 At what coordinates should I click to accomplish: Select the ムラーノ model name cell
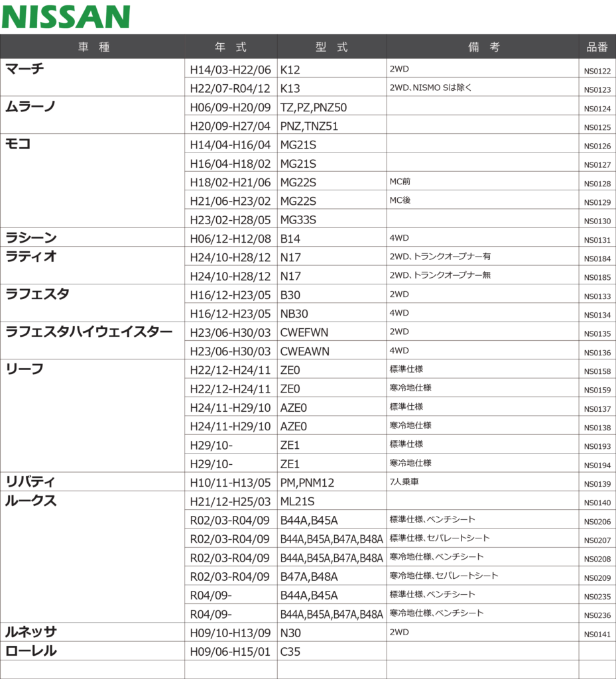tap(31, 106)
